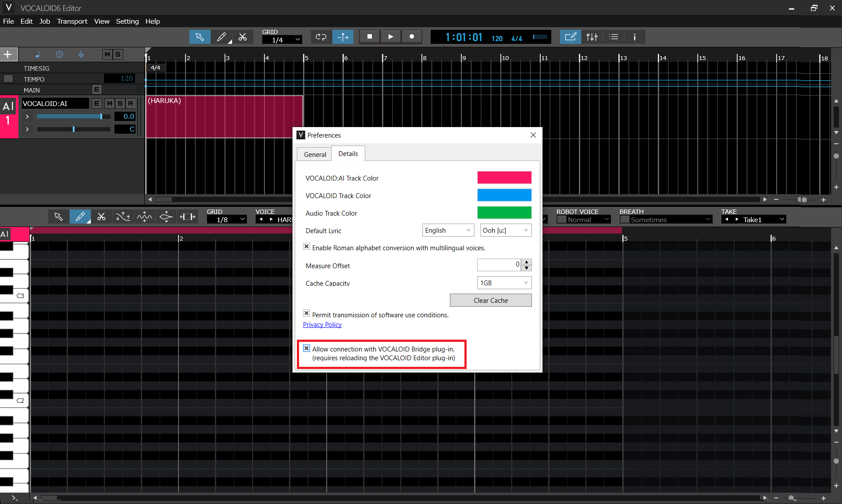Arm record on VOCALOID:AI track
Image resolution: width=842 pixels, height=504 pixels.
coord(130,103)
